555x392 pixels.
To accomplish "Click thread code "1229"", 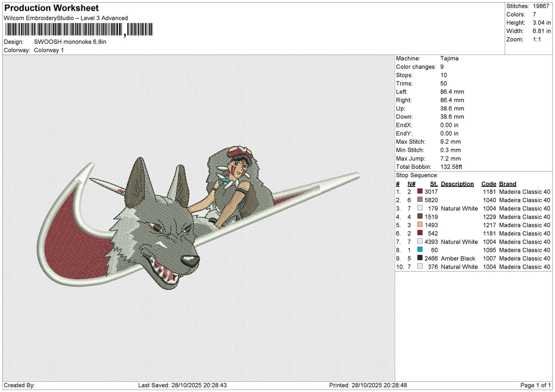I will (x=489, y=217).
